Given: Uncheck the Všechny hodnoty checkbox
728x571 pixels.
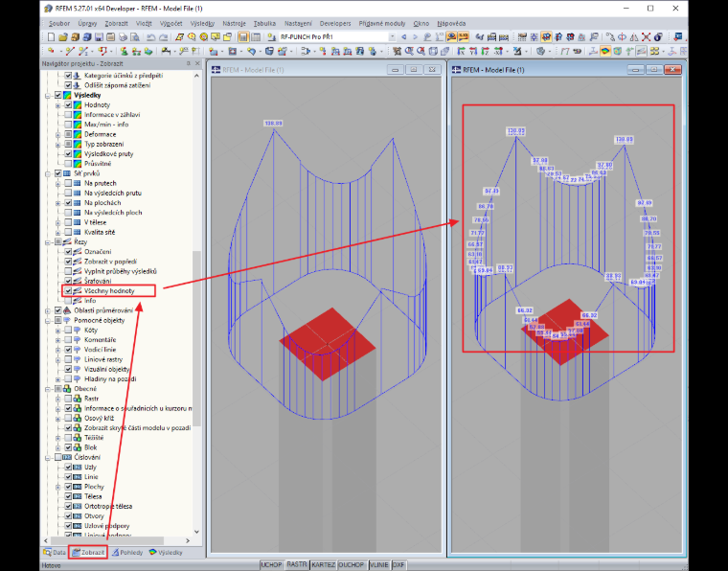Looking at the screenshot, I should pyautogui.click(x=68, y=291).
